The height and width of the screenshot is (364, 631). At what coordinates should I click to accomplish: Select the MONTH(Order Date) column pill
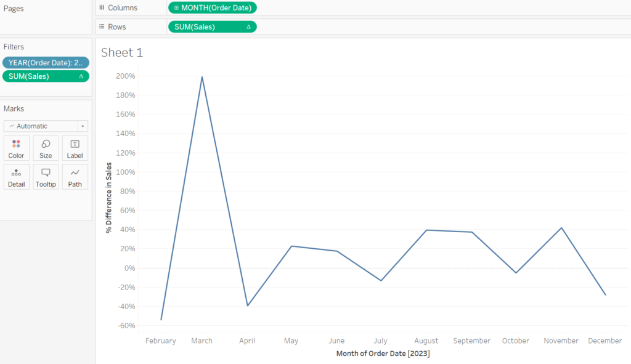[213, 7]
